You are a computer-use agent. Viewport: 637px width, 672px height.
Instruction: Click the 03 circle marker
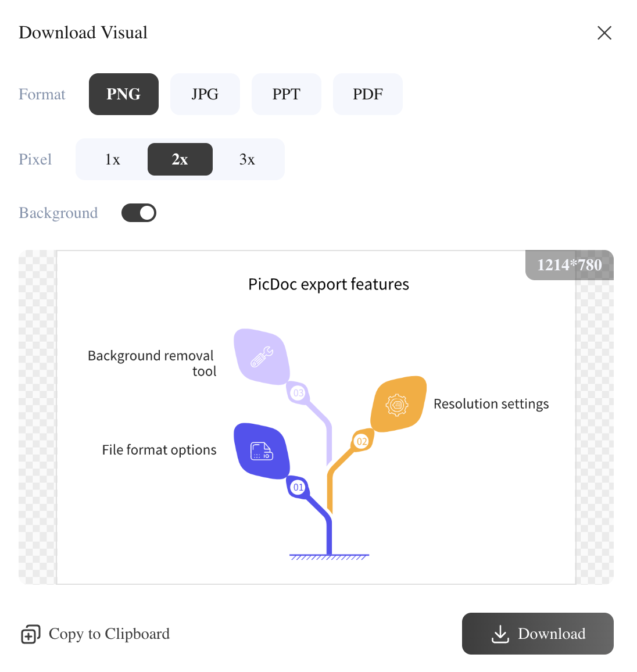click(298, 393)
